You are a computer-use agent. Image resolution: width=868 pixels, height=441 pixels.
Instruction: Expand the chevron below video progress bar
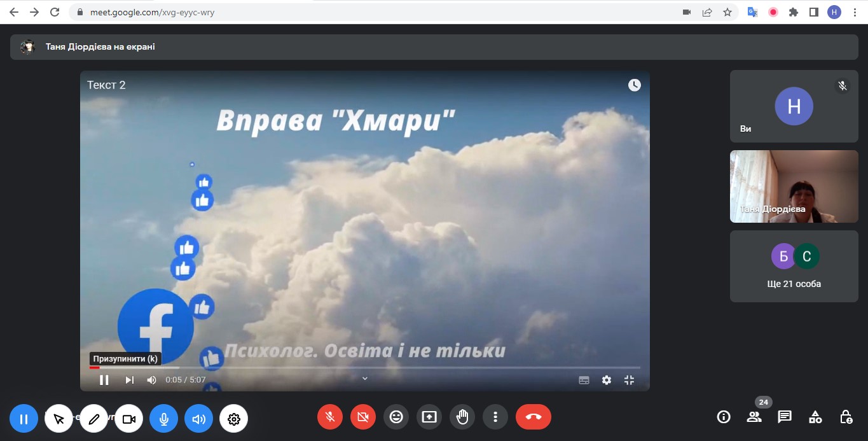(x=365, y=378)
